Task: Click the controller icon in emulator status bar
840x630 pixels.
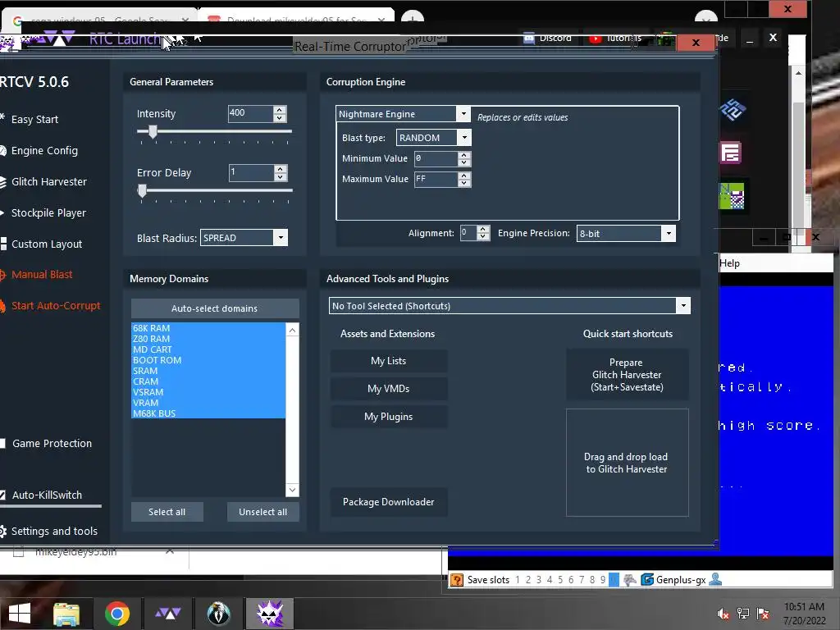Action: [630, 580]
